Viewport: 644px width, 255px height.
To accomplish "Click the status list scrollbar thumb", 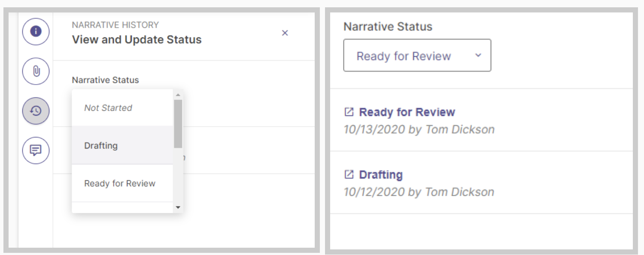I will (178, 124).
